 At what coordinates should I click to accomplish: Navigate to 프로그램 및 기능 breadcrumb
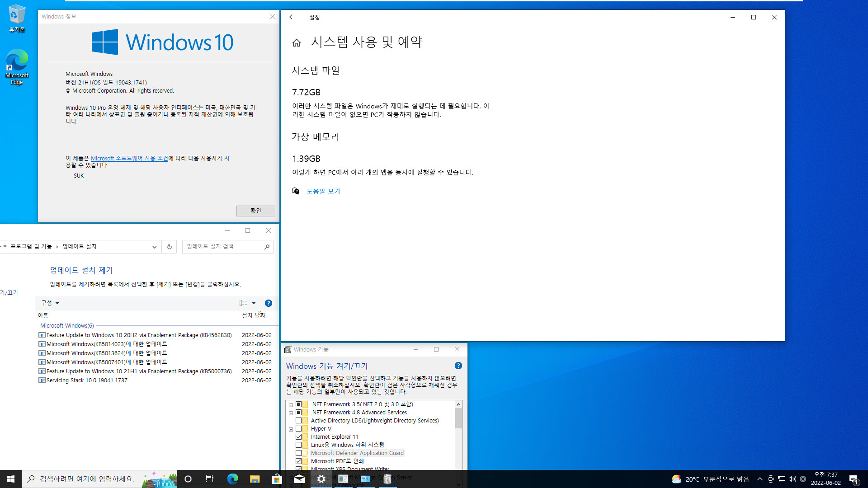31,246
